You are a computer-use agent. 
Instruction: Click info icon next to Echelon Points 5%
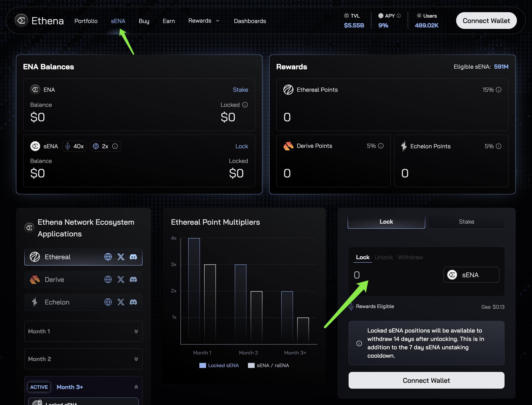(x=498, y=146)
